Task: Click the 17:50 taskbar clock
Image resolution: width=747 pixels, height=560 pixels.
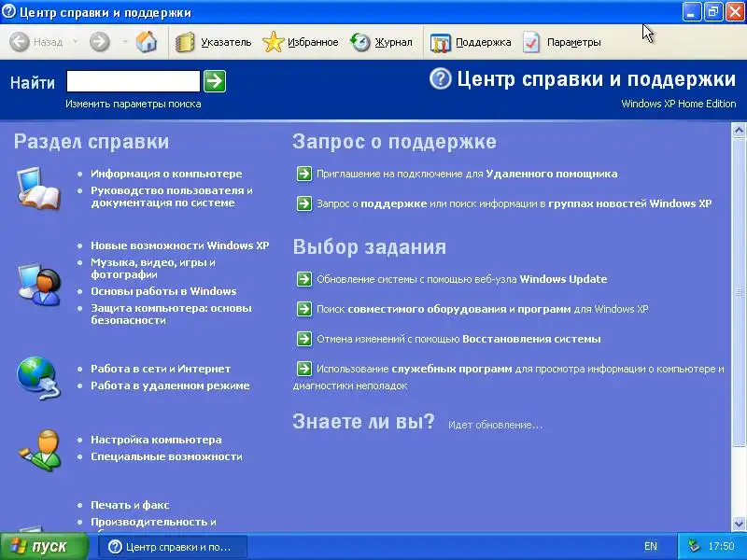Action: pyautogui.click(x=721, y=546)
